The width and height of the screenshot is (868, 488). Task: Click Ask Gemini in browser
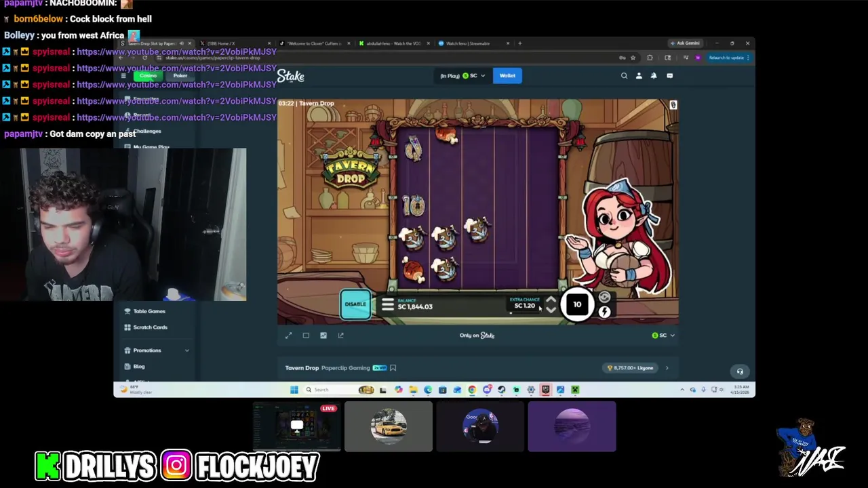click(x=685, y=43)
